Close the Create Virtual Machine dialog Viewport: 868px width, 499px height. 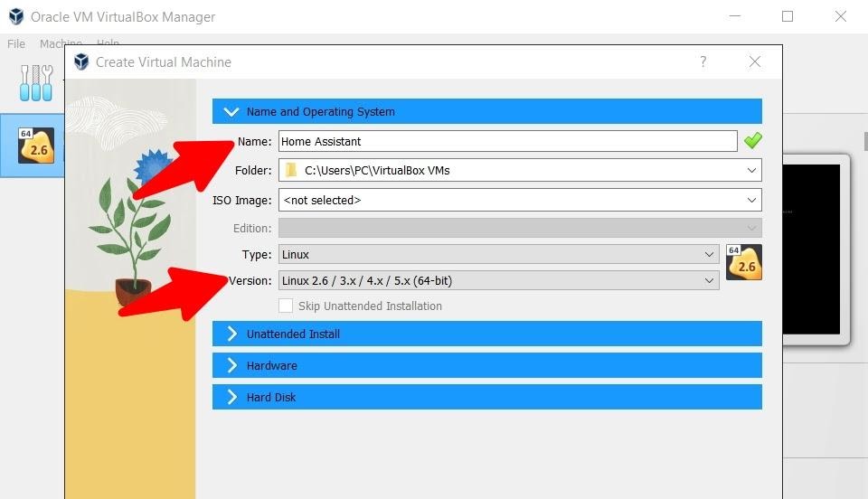[754, 61]
